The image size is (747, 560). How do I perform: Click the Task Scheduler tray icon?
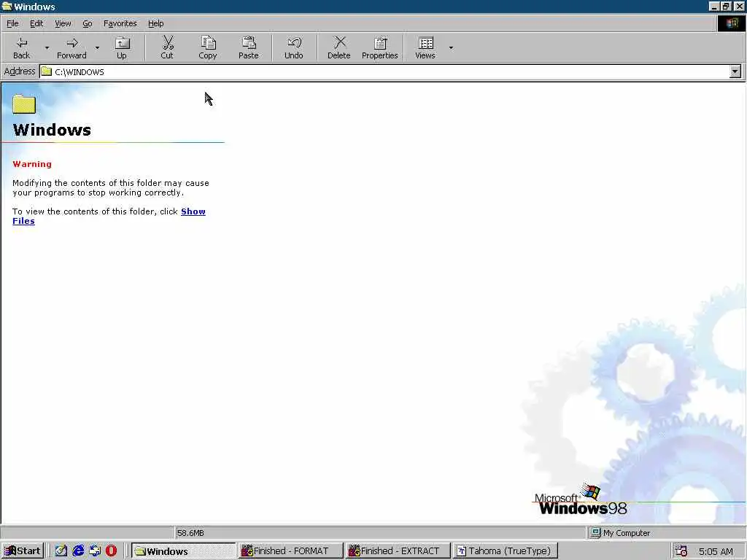[x=681, y=551]
